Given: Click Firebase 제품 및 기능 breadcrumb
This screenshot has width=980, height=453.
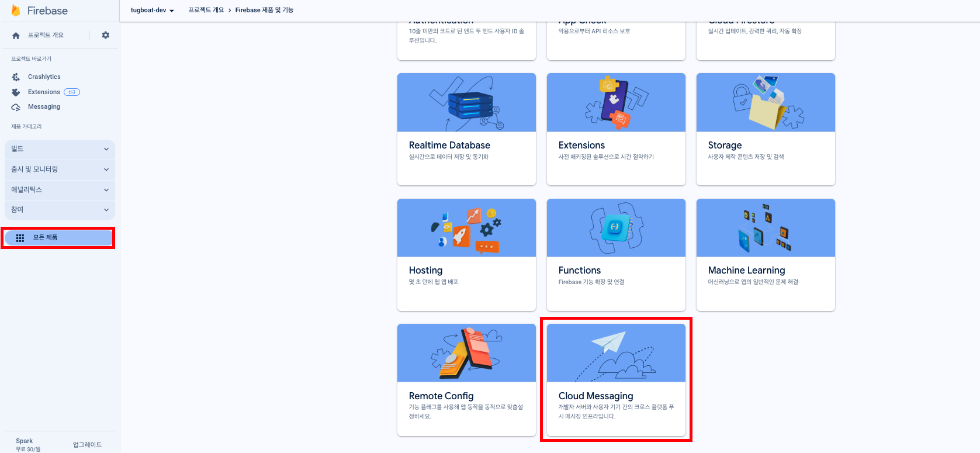Looking at the screenshot, I should click(x=264, y=10).
